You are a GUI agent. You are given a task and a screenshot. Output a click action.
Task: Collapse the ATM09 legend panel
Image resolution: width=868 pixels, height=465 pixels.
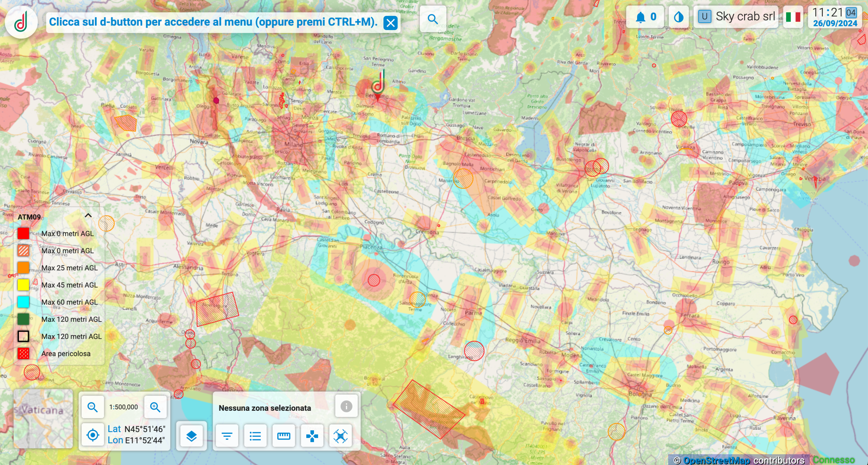click(x=88, y=216)
